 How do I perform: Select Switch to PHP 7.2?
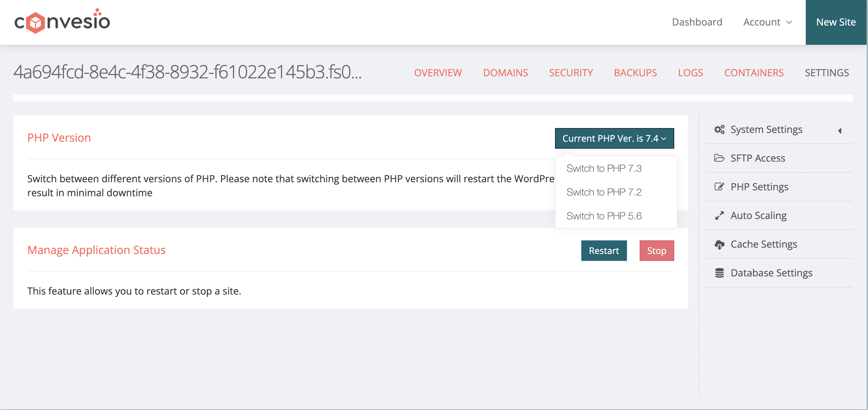point(604,192)
